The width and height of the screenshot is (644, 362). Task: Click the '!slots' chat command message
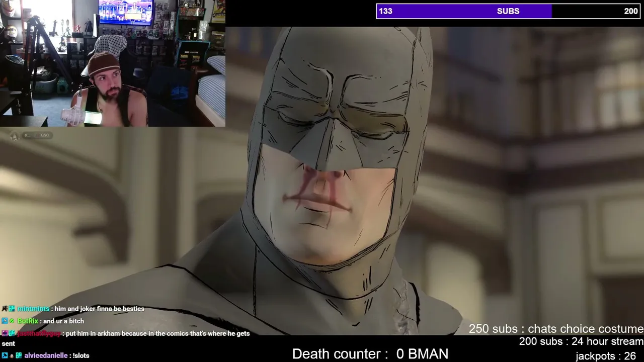point(81,355)
